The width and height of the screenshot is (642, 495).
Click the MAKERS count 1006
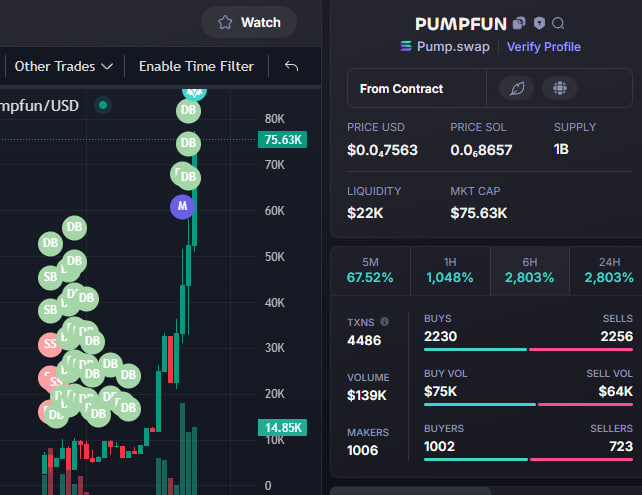click(362, 450)
